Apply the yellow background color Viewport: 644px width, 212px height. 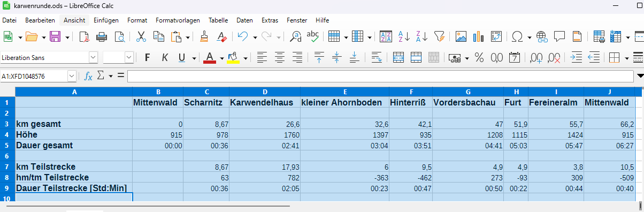tap(233, 57)
